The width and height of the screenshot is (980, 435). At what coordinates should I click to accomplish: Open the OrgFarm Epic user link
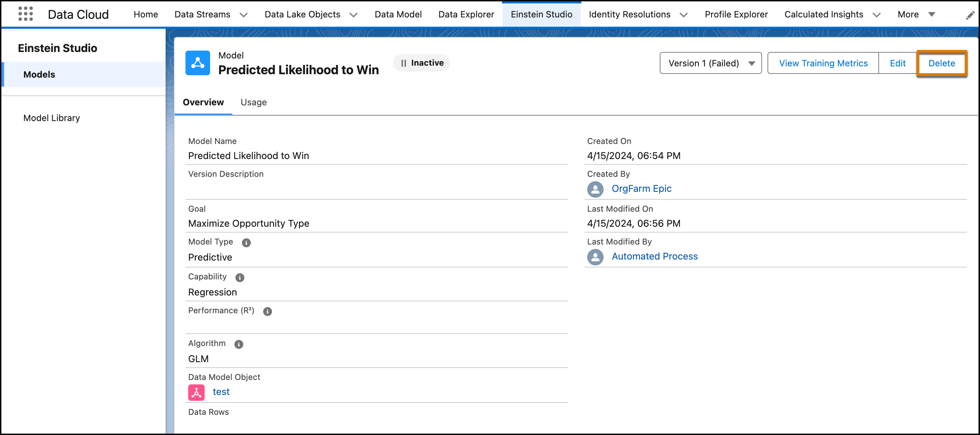click(x=641, y=188)
